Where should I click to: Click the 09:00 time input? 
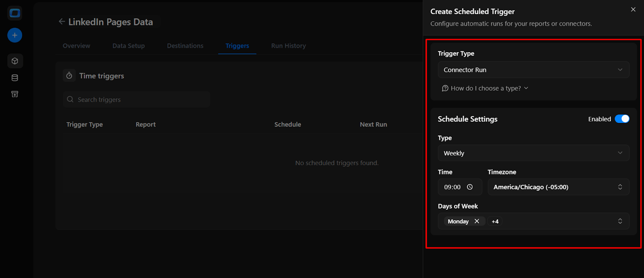pyautogui.click(x=460, y=187)
